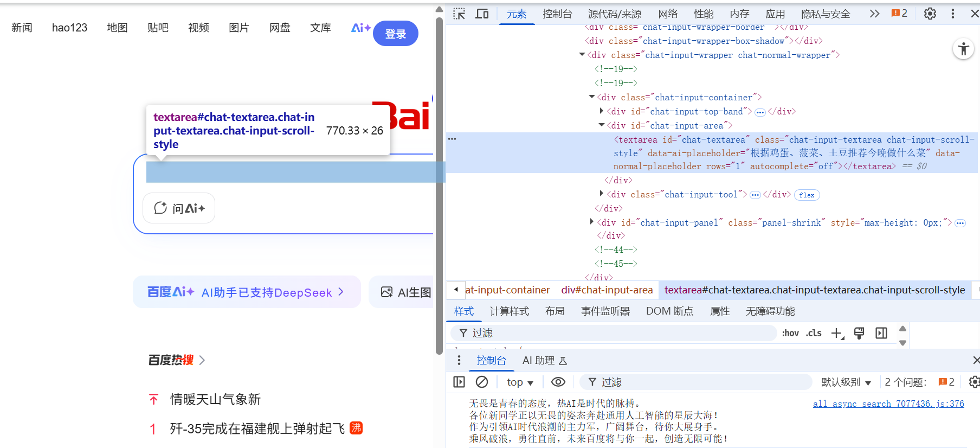Viewport: 980px width, 448px height.
Task: Click the hot badge on 歼-35 news
Action: [x=356, y=427]
